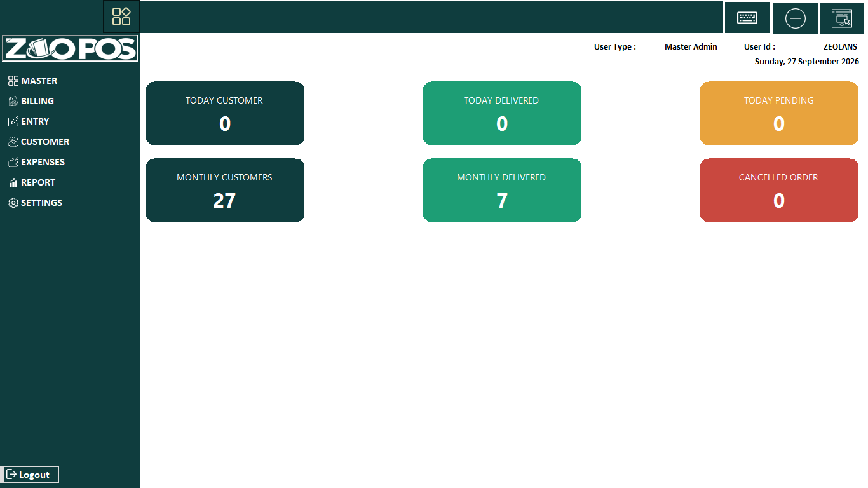This screenshot has height=488, width=868.
Task: Open the MASTER menu
Action: pos(33,81)
